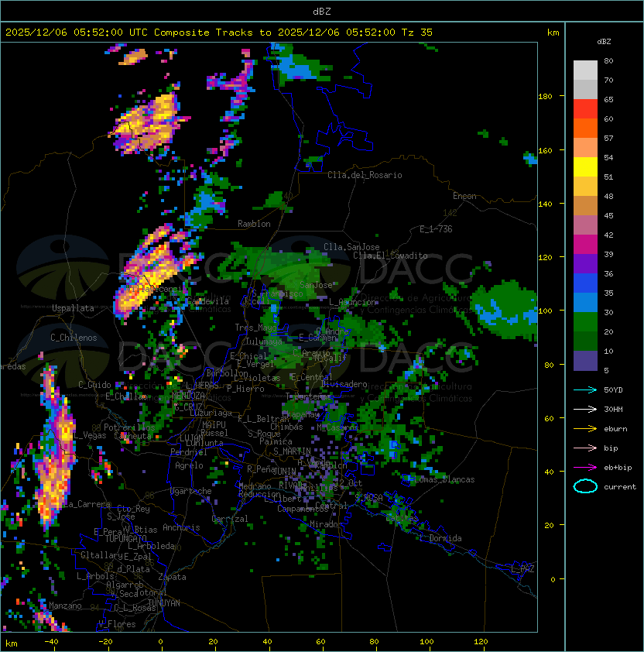Click the pink bip arrow in legend
The height and width of the screenshot is (652, 644).
click(585, 448)
